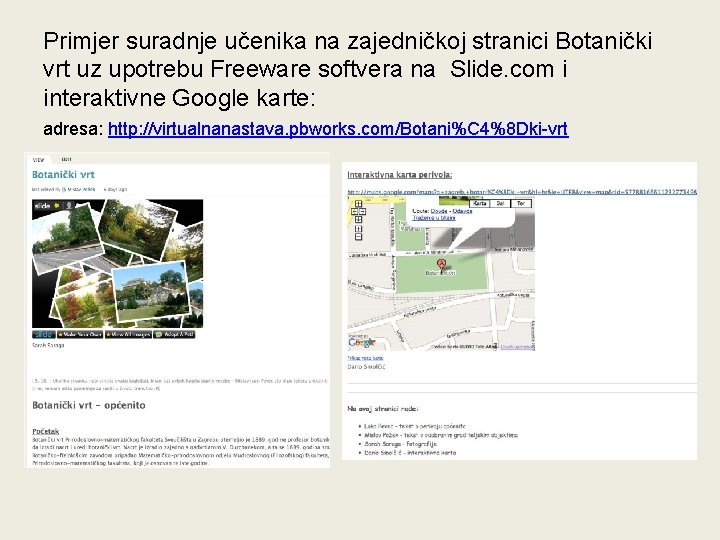Image resolution: width=720 pixels, height=540 pixels.
Task: Zoom out on the map with the minus control
Action: [x=359, y=237]
